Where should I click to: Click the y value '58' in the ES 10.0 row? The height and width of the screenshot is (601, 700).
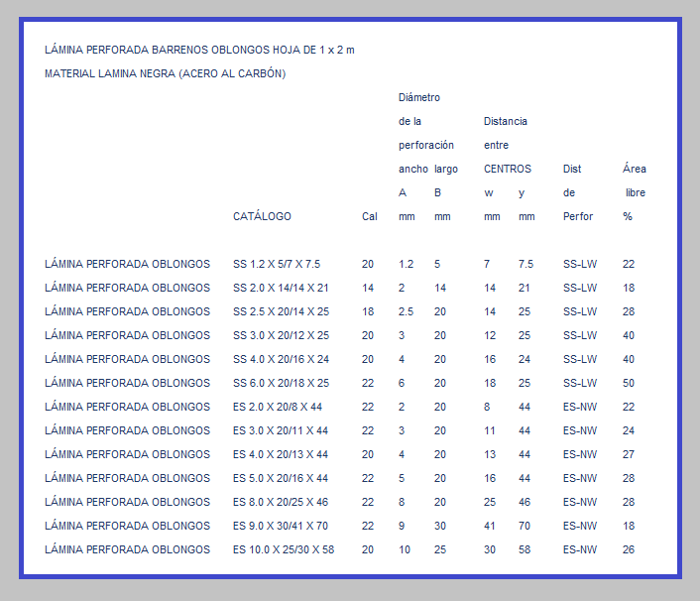tap(525, 549)
